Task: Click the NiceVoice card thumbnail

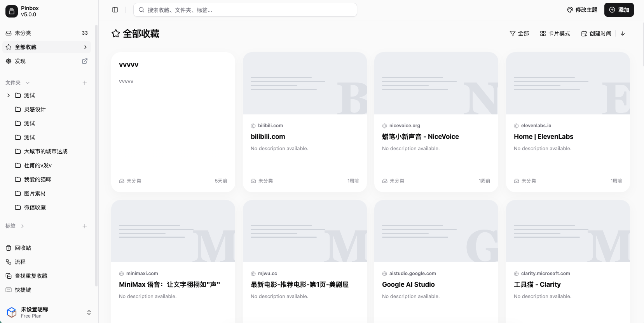Action: point(436,83)
